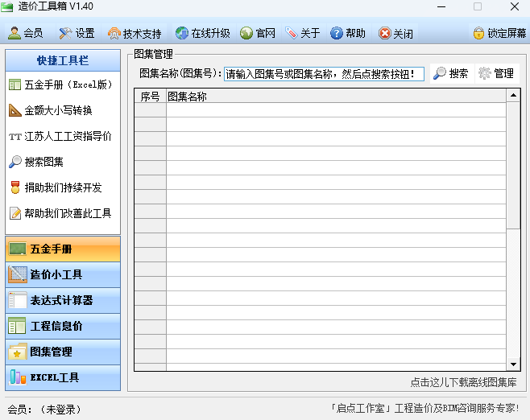Close the 造价工具箱 window
Screen dimensions: 530x420
(515, 6)
